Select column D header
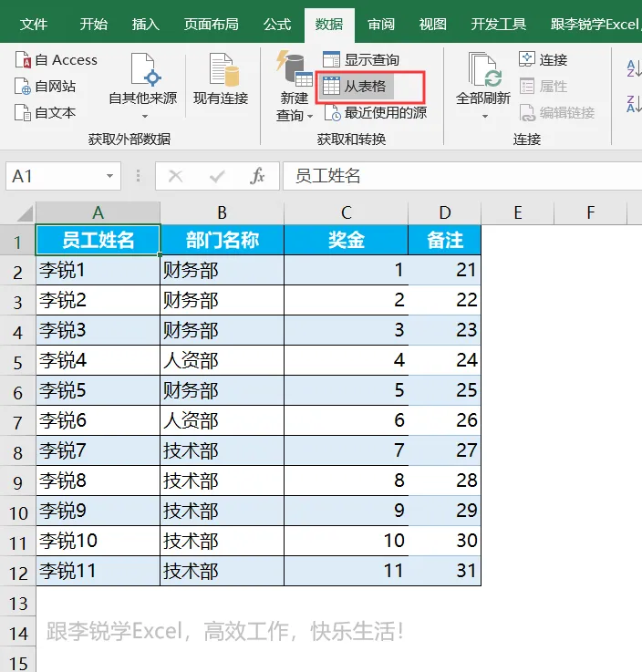 (x=445, y=213)
